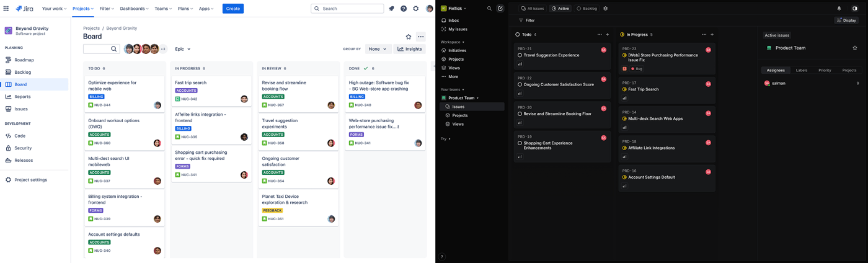Select the Labels tab
The image size is (868, 263).
tap(802, 70)
